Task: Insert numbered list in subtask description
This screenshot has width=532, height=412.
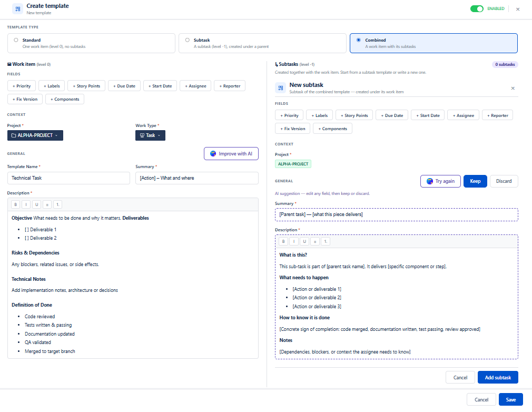Action: [x=326, y=242]
